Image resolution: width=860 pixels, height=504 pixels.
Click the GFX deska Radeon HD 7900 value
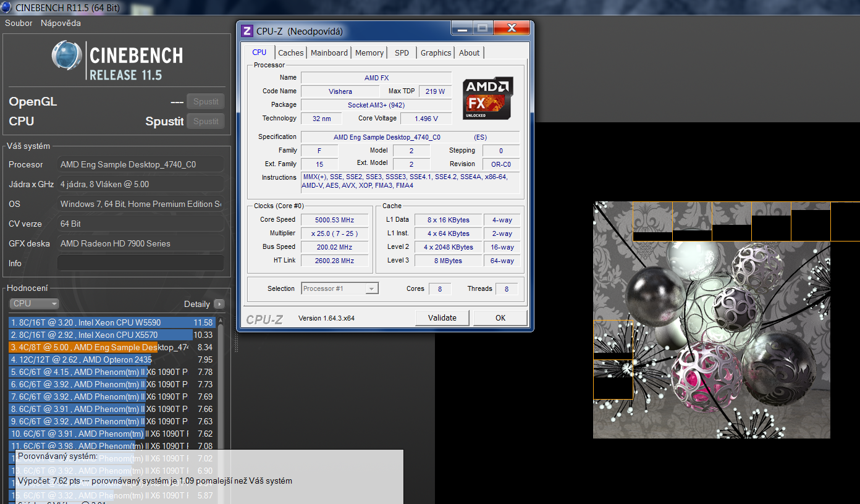[141, 243]
